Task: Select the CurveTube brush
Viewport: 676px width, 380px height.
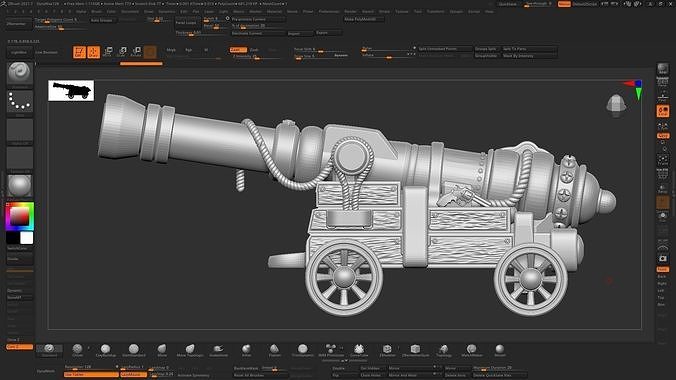Action: pos(359,350)
